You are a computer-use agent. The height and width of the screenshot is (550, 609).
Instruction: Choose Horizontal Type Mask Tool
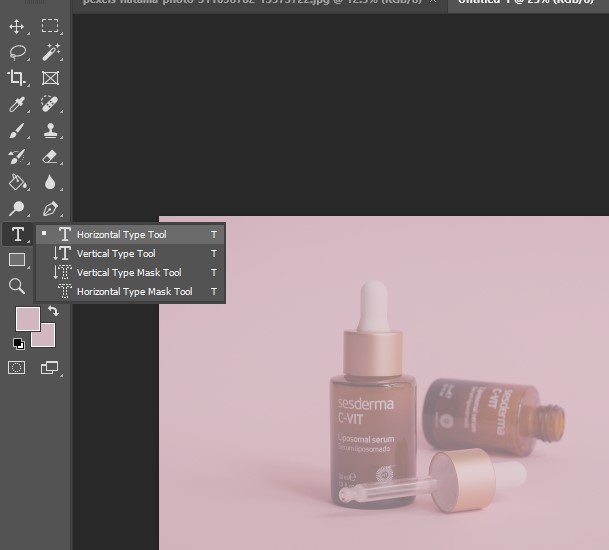130,292
